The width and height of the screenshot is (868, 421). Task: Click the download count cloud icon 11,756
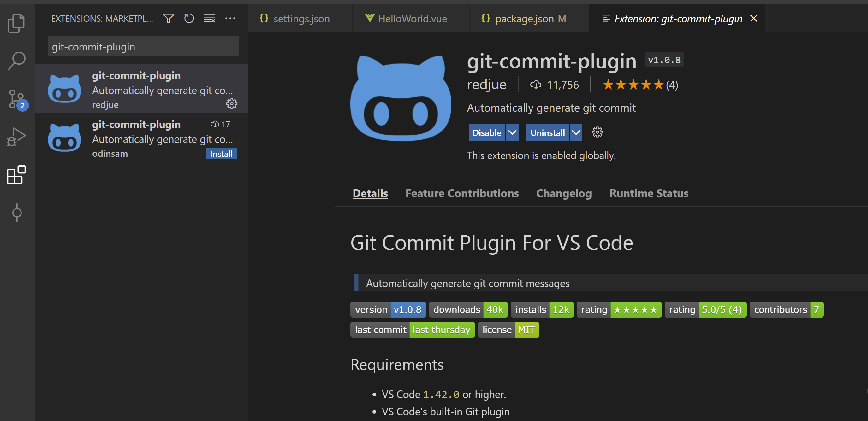(536, 85)
